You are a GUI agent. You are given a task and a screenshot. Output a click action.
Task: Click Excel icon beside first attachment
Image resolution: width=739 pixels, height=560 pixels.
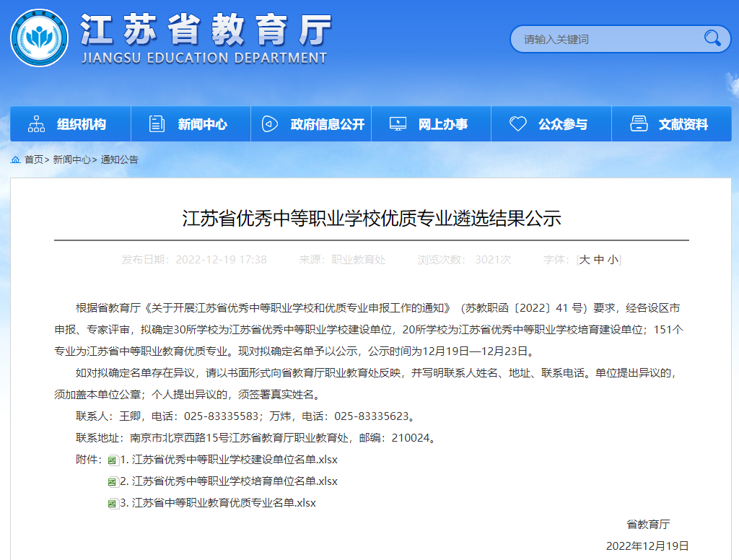[x=112, y=460]
